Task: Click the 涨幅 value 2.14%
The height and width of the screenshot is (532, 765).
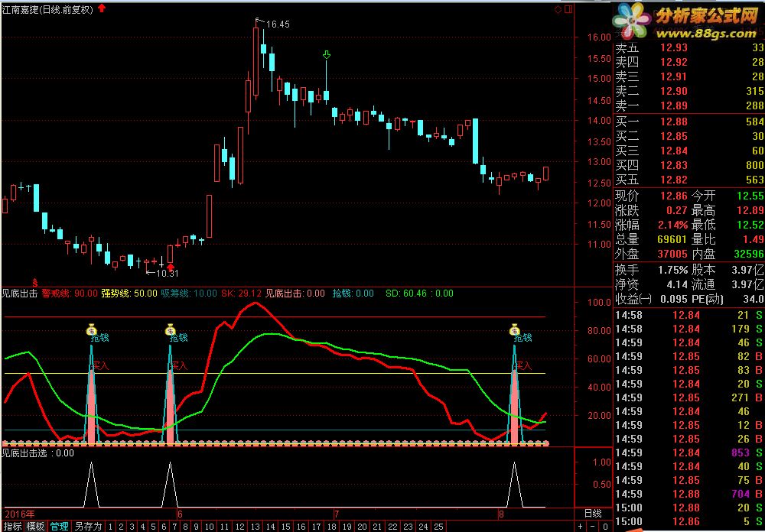Action: coord(672,225)
